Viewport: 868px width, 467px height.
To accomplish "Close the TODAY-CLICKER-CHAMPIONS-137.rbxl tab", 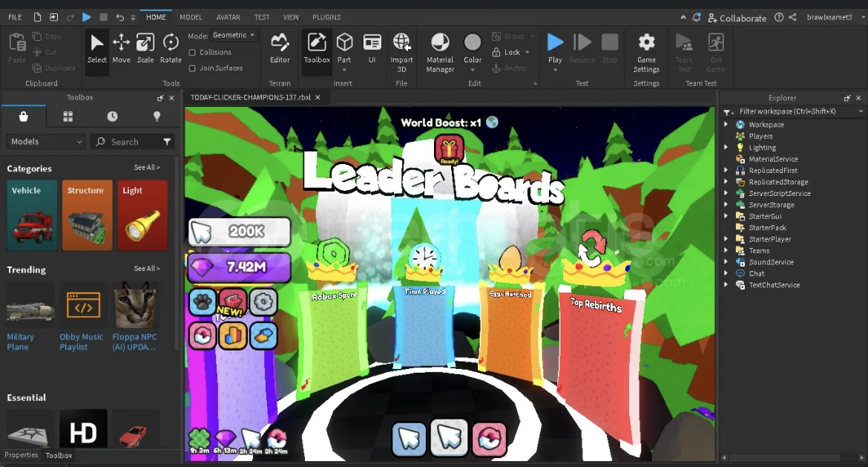I will 318,97.
